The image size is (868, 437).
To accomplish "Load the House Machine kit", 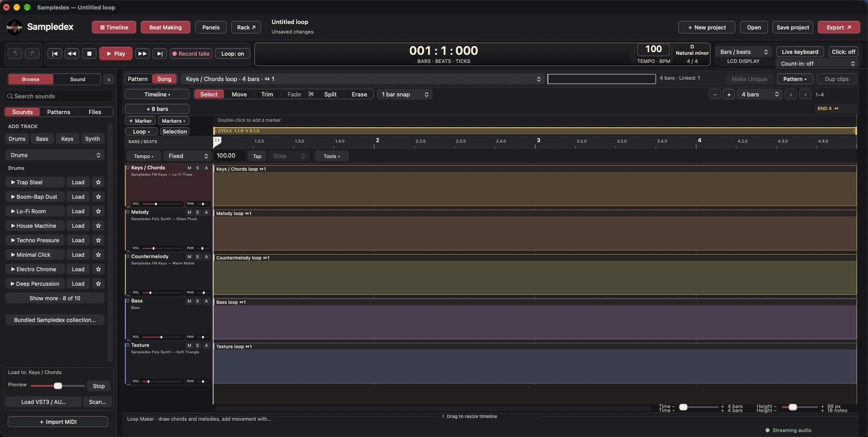I will coord(78,226).
